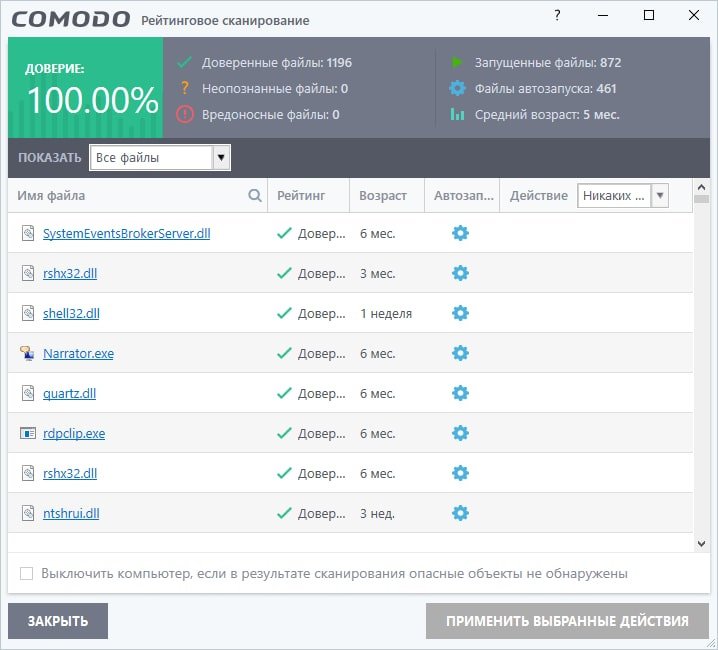Open the rdpclip.exe file link
The image size is (718, 650).
74,433
